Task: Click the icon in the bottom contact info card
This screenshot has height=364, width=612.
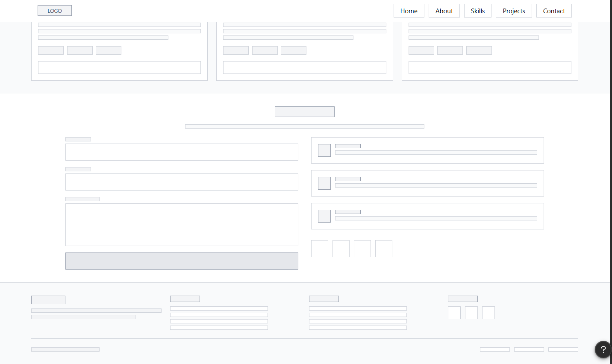Action: tap(324, 216)
